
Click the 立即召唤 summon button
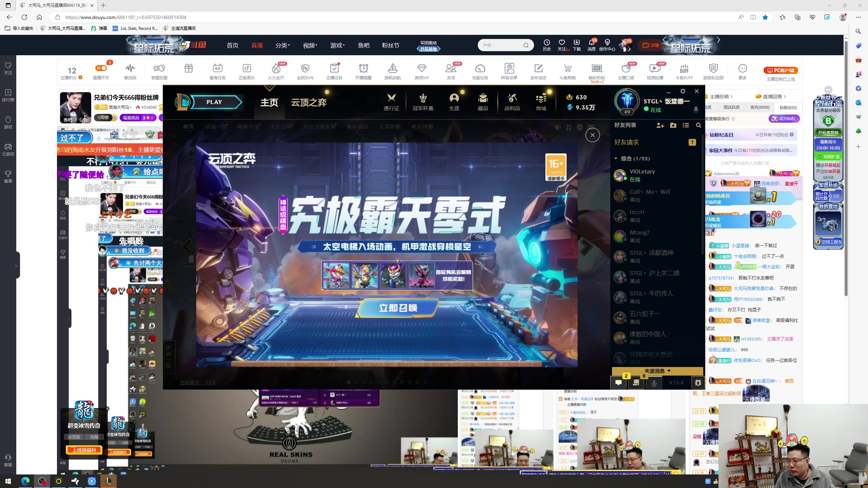tap(398, 308)
